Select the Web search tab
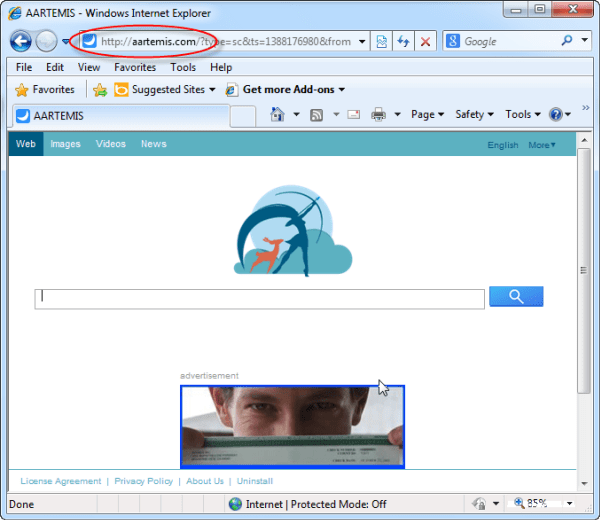 26,144
